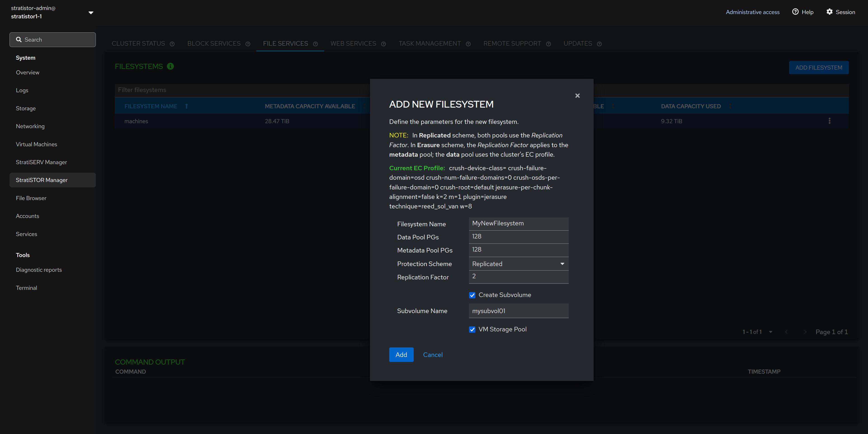Click the Help question mark icon in header
868x434 pixels.
tap(795, 12)
